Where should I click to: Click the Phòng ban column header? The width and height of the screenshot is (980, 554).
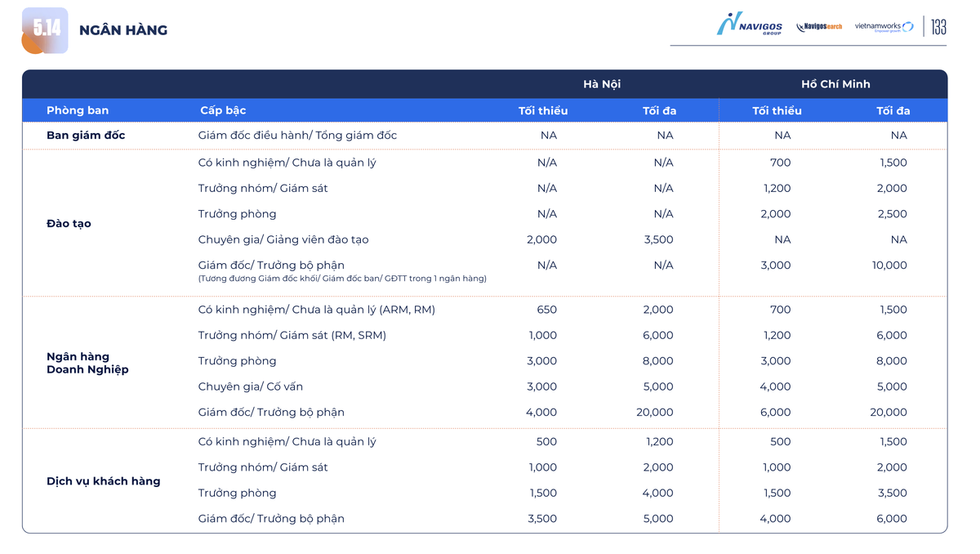(78, 110)
